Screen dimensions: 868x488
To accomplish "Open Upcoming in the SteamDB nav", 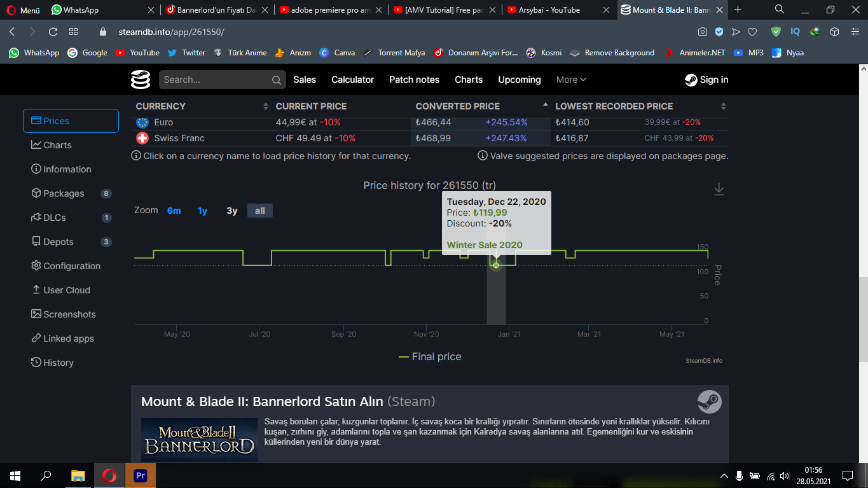I will (520, 80).
